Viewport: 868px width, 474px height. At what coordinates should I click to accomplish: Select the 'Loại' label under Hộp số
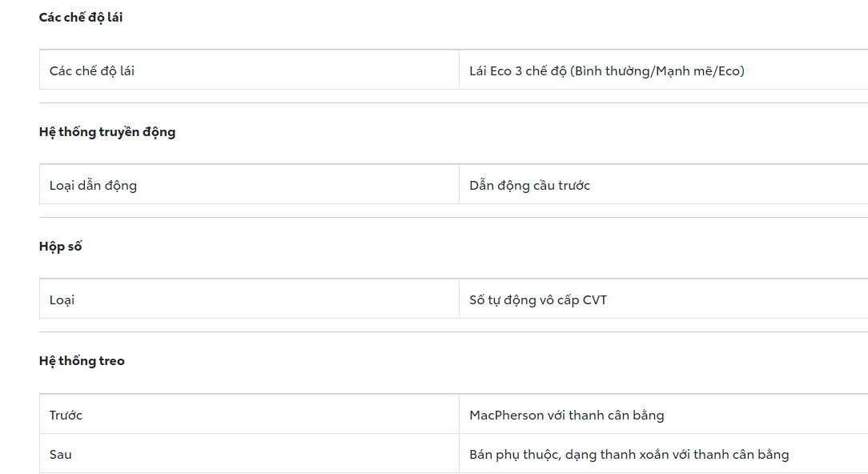tap(62, 300)
